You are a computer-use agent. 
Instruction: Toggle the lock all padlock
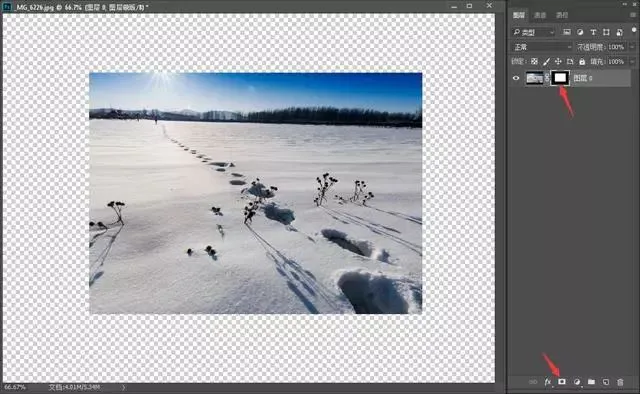tap(582, 62)
